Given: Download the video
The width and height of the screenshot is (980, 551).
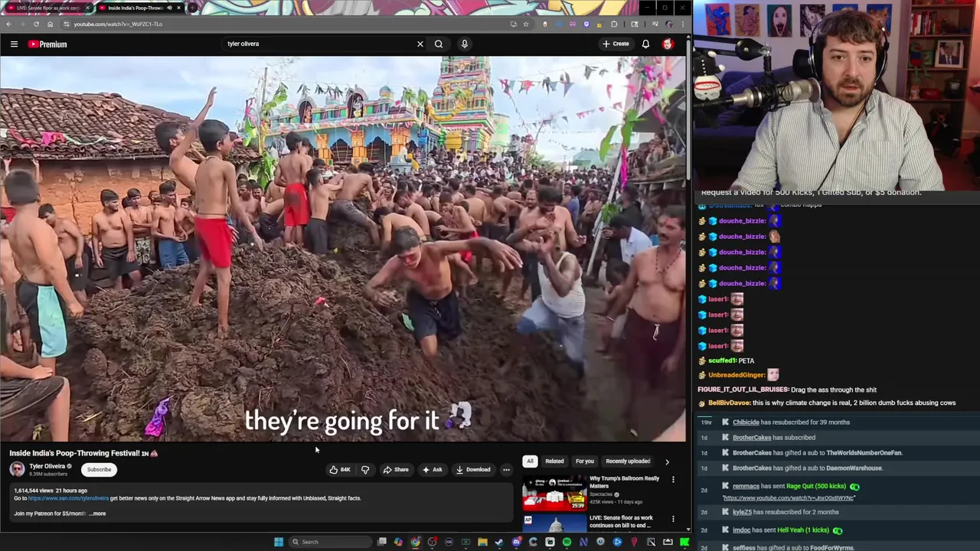Looking at the screenshot, I should point(473,470).
